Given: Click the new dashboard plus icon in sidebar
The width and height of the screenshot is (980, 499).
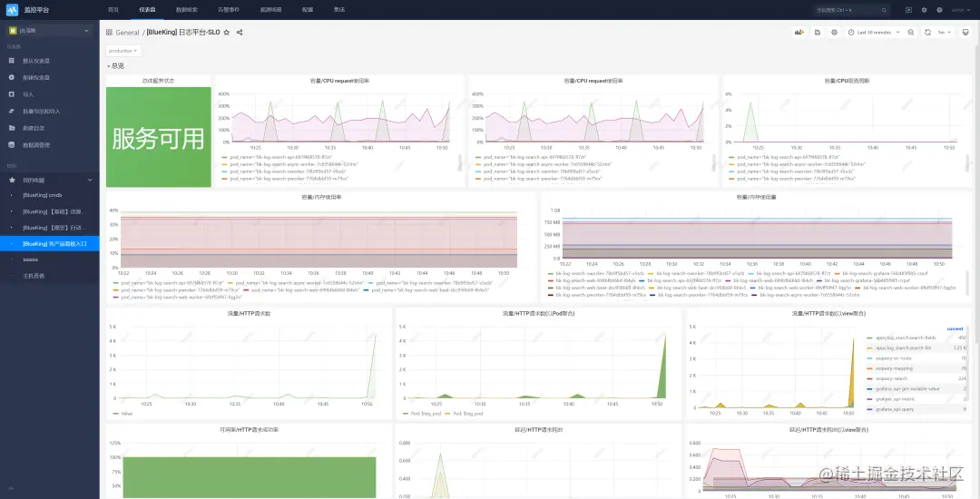Looking at the screenshot, I should pos(11,77).
